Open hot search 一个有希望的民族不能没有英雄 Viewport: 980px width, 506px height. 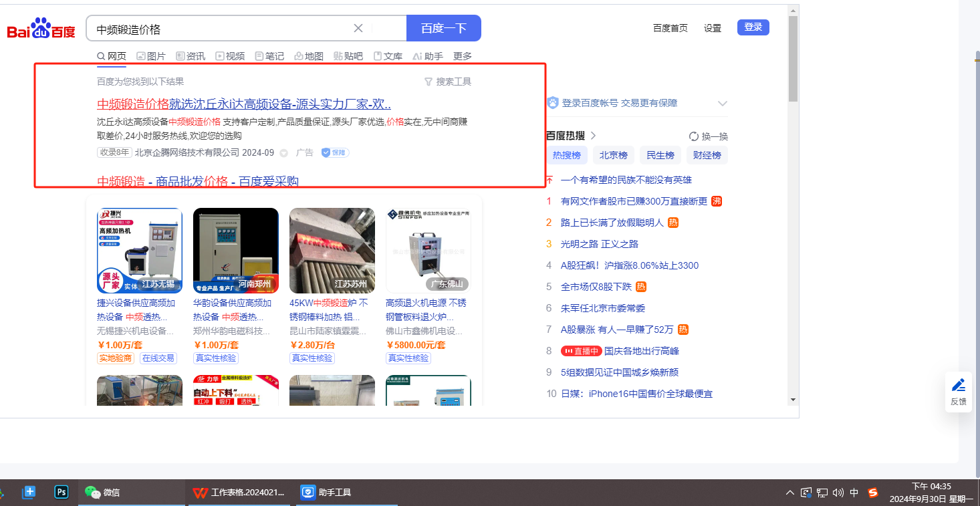pos(626,180)
